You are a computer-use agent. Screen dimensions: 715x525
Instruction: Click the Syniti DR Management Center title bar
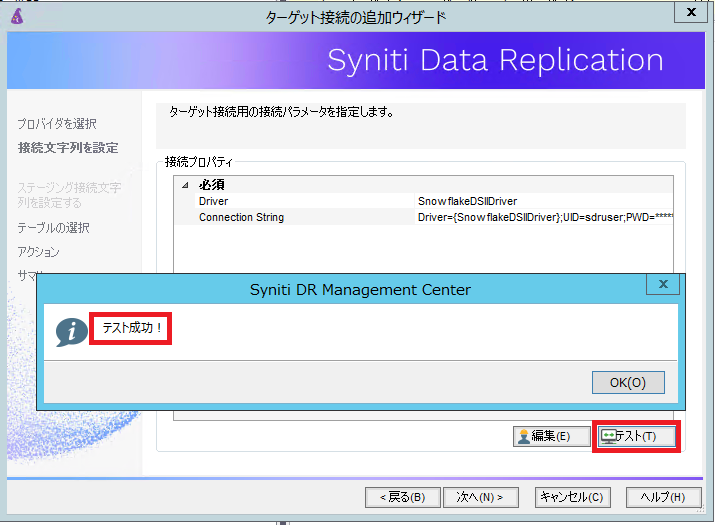[x=360, y=290]
